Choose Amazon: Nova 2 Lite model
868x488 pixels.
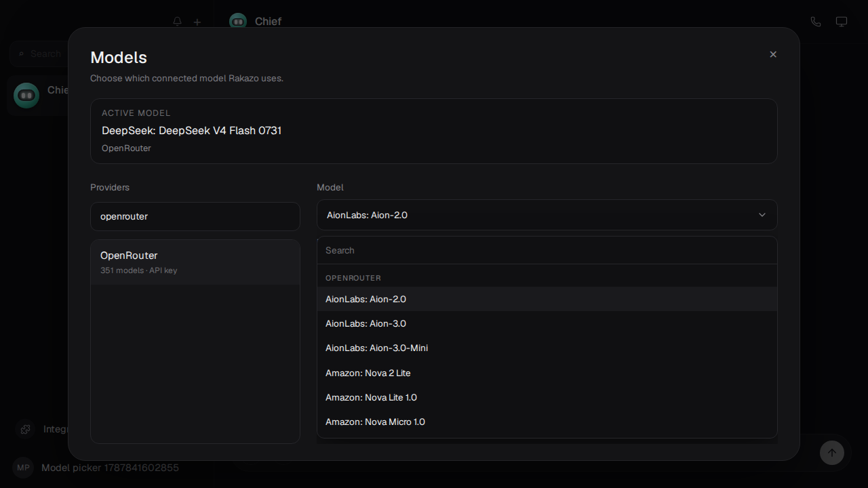point(547,373)
